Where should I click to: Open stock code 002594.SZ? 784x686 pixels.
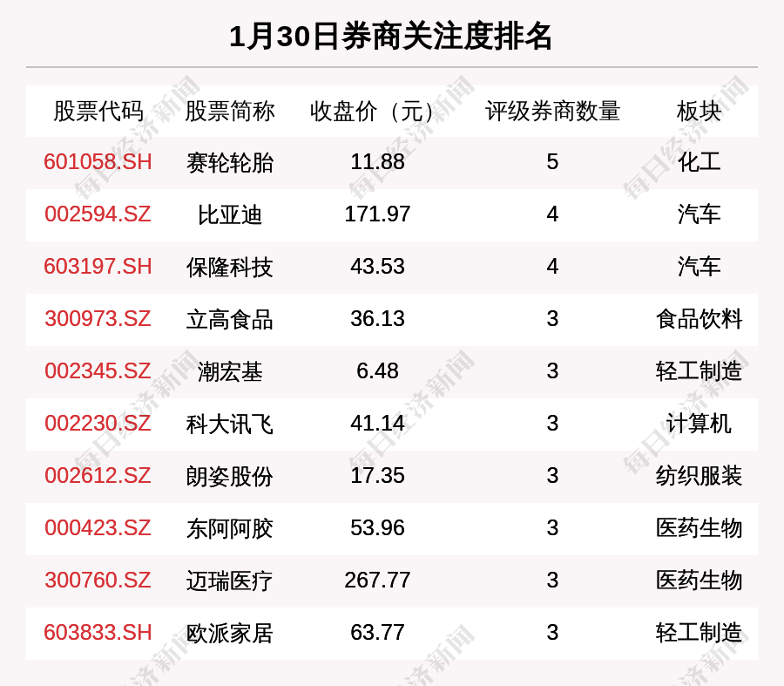tap(98, 214)
